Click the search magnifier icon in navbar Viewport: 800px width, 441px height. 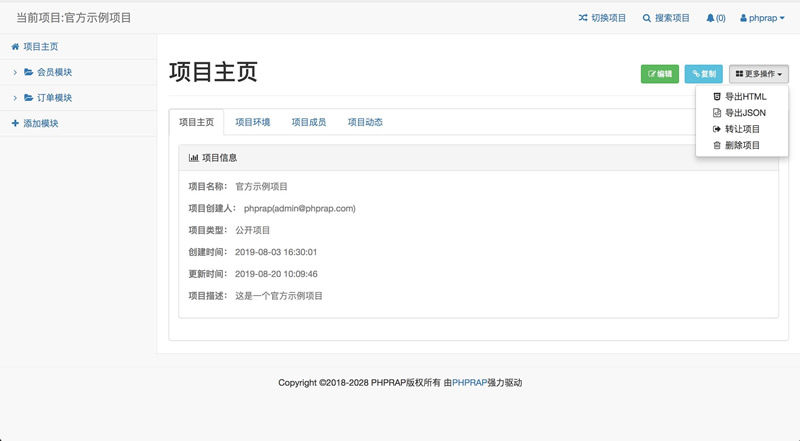pos(647,18)
